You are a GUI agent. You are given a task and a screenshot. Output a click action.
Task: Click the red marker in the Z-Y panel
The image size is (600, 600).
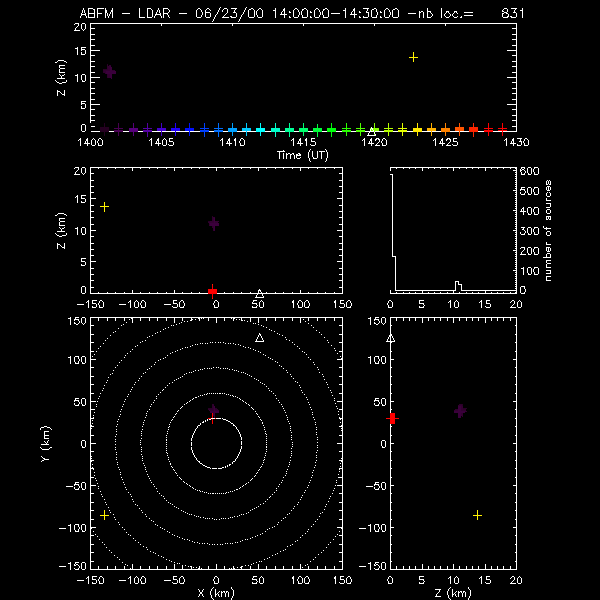point(392,419)
